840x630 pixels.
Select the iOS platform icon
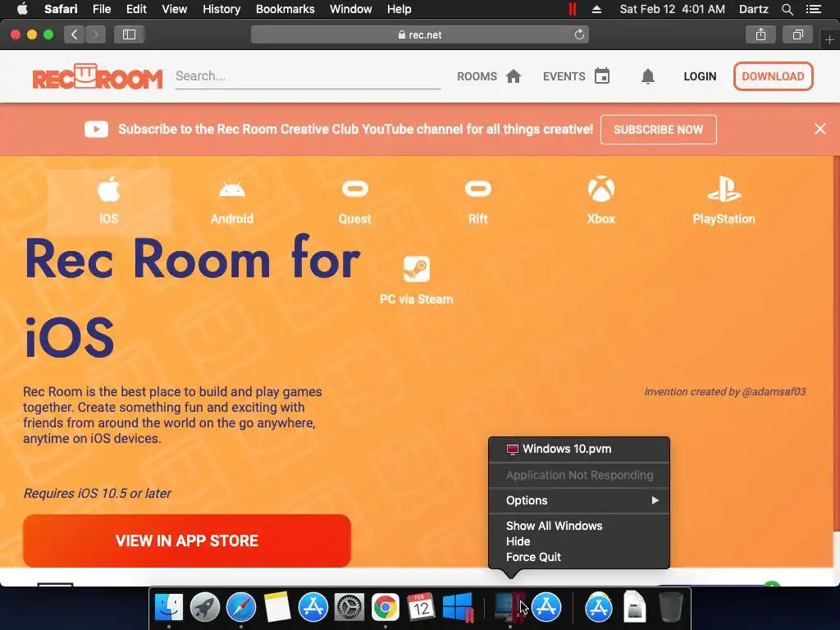point(109,200)
